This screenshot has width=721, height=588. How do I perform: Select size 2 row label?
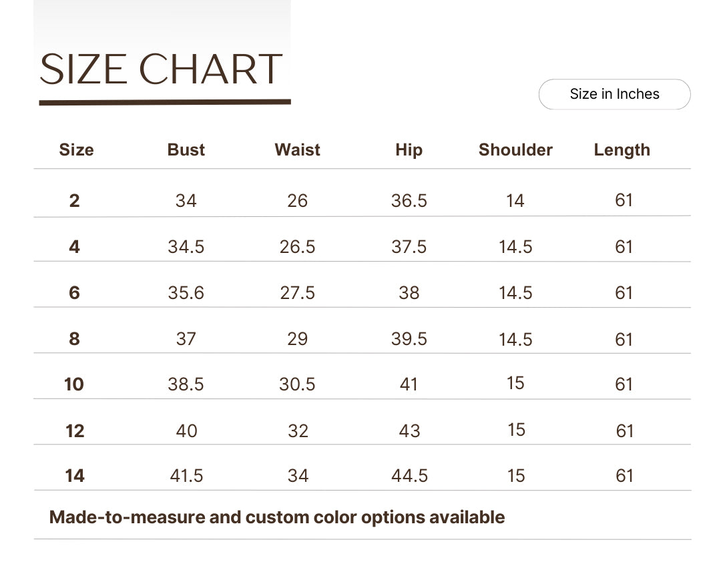click(75, 201)
